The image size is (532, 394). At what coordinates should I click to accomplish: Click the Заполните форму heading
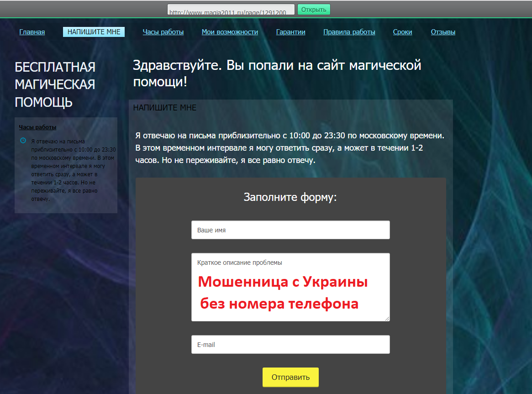click(290, 197)
